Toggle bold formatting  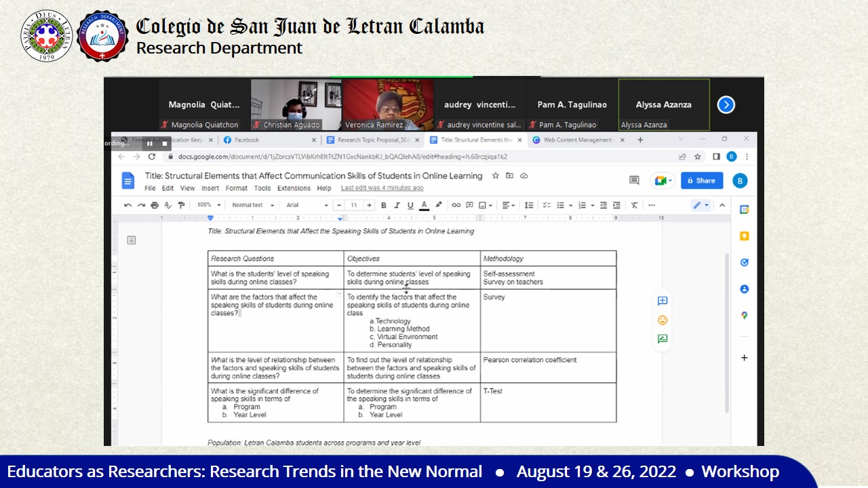coord(384,205)
